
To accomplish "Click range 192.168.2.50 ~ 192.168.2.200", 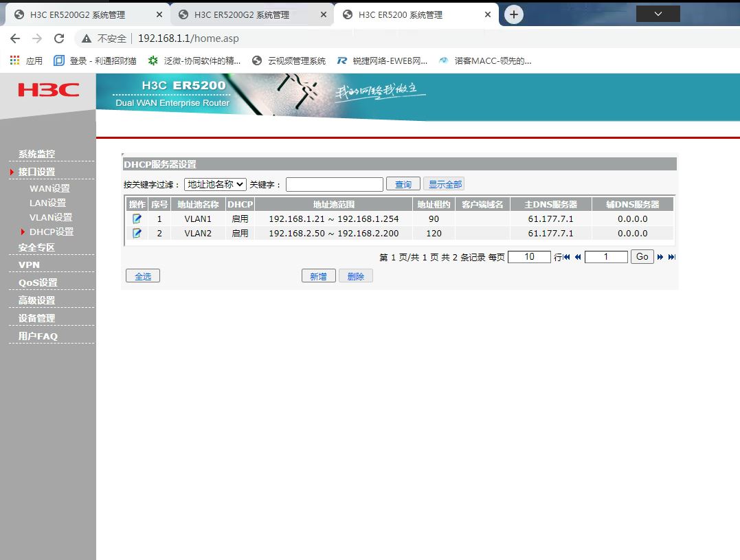I will click(x=334, y=233).
